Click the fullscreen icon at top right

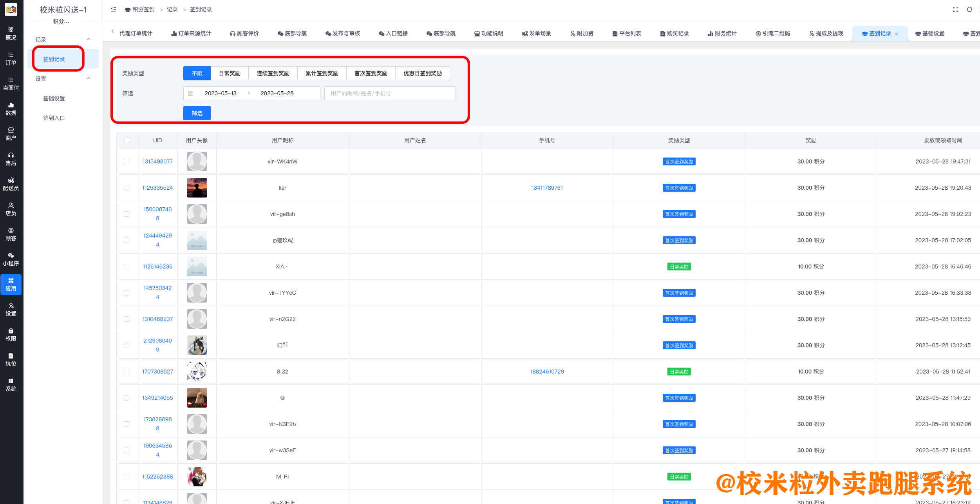955,9
